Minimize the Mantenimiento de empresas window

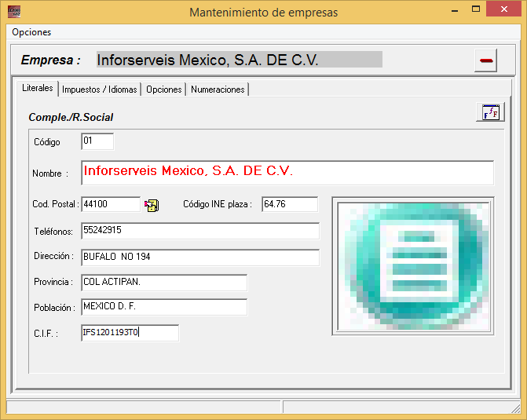455,9
